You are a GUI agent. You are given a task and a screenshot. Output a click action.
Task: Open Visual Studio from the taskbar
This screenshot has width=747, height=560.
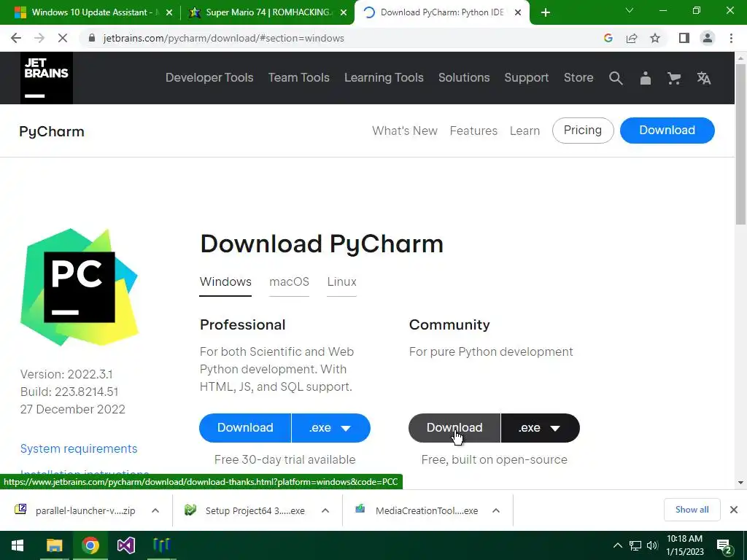[125, 545]
